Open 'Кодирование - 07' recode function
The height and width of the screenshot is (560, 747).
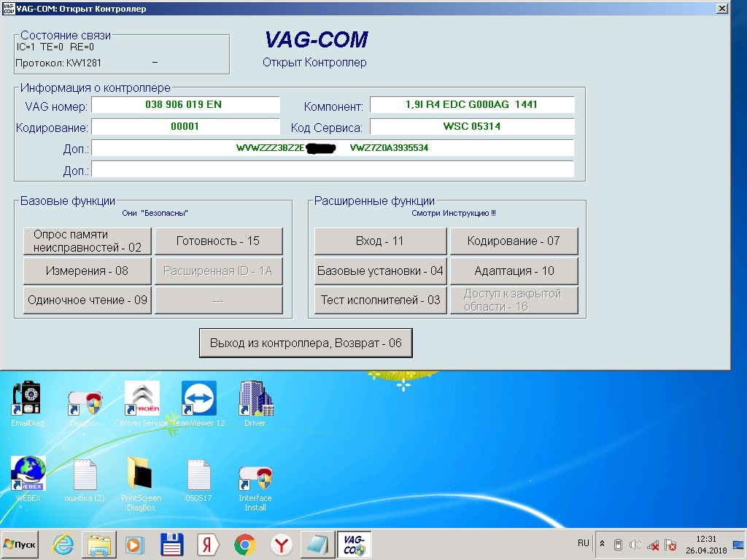(x=514, y=241)
